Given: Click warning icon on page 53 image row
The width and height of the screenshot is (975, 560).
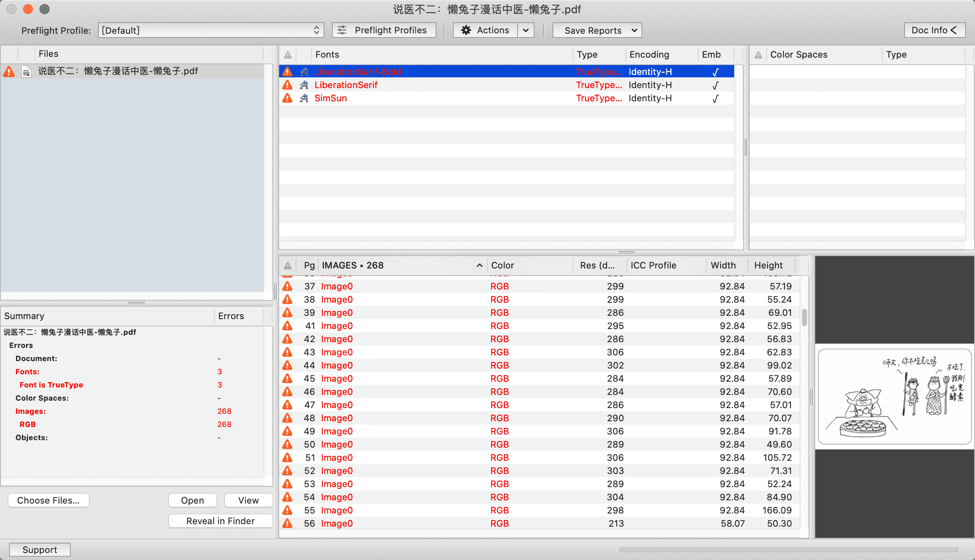Looking at the screenshot, I should click(287, 484).
